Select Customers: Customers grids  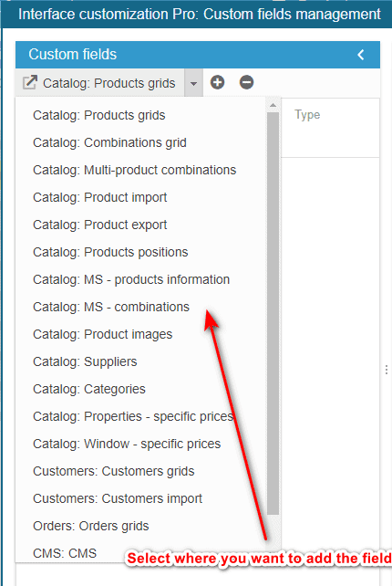tap(113, 471)
